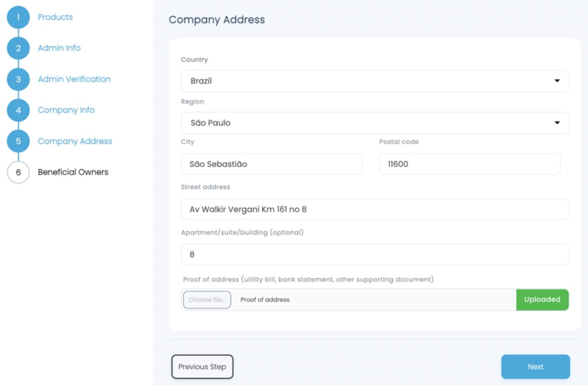Click the Postal code field
This screenshot has height=385, width=588.
click(x=469, y=164)
